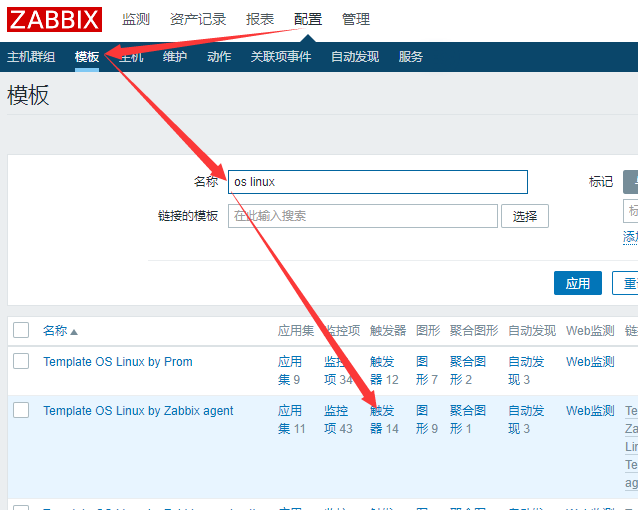Check the Template OS Linux by Prom row

[x=21, y=361]
